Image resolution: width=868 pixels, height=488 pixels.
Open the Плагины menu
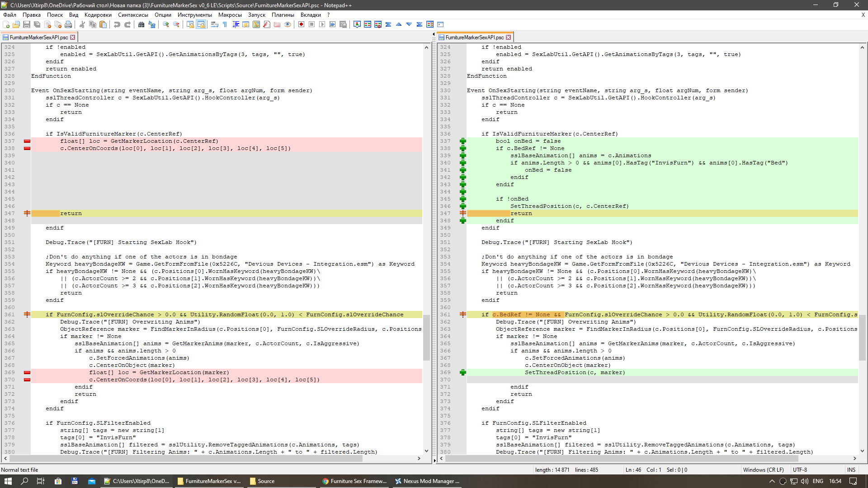pos(283,15)
